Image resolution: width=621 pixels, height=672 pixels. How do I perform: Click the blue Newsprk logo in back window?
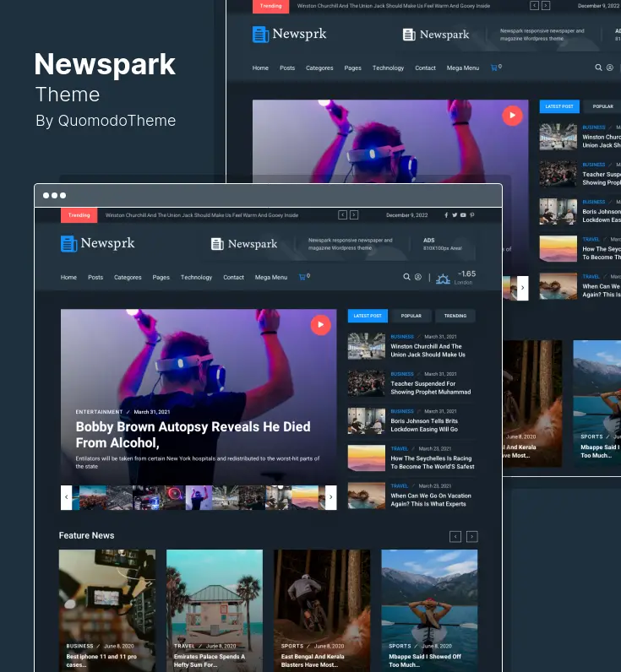pyautogui.click(x=289, y=35)
